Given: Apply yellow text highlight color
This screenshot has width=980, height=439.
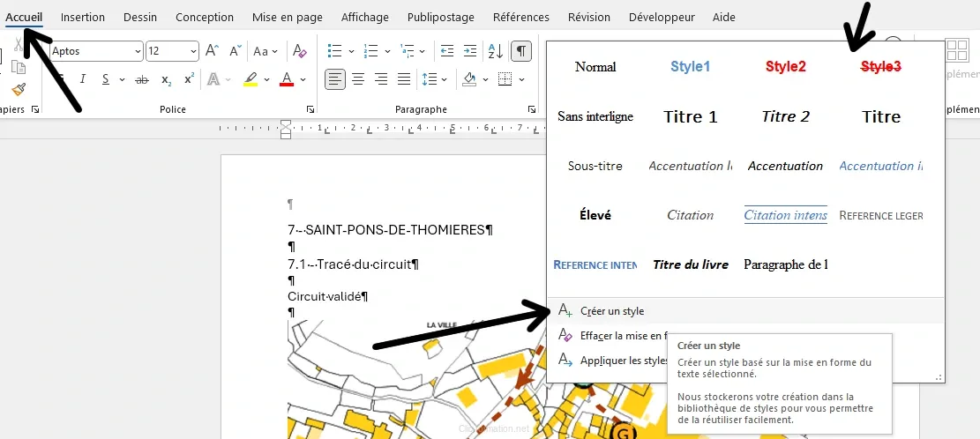Looking at the screenshot, I should click(x=251, y=79).
